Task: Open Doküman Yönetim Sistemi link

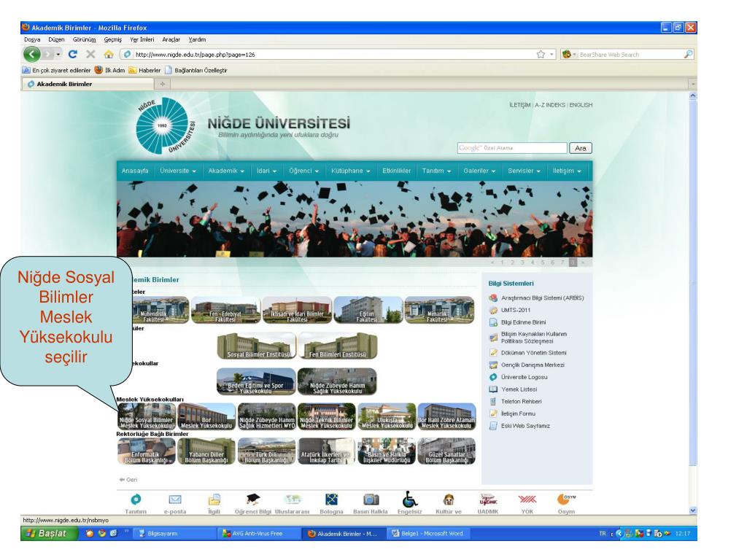Action: pyautogui.click(x=533, y=353)
